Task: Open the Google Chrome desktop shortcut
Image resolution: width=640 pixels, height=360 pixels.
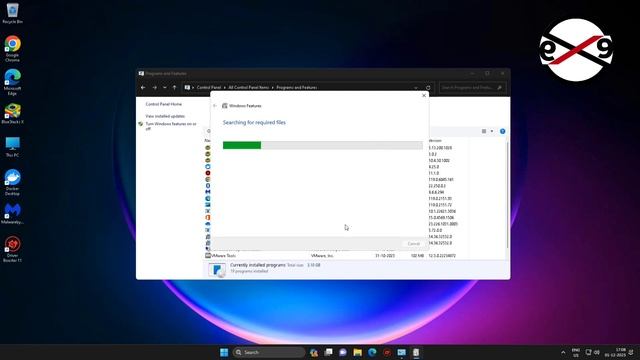Action: [x=12, y=48]
